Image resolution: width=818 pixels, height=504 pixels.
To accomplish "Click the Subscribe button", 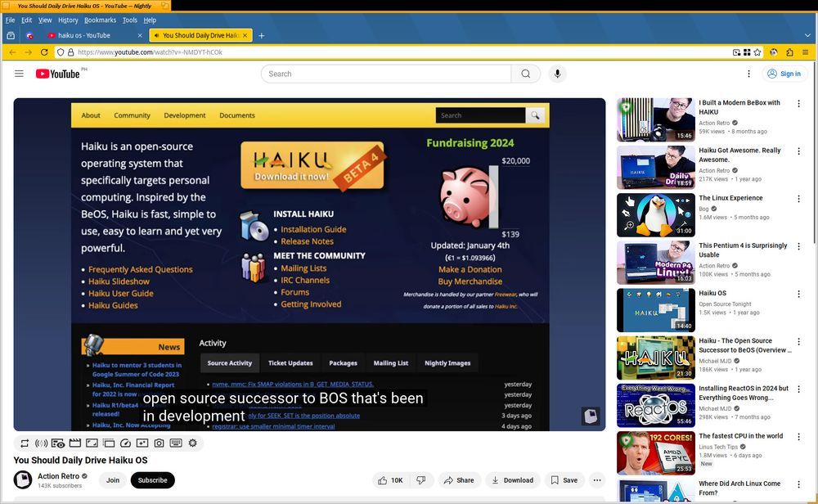I will [153, 480].
